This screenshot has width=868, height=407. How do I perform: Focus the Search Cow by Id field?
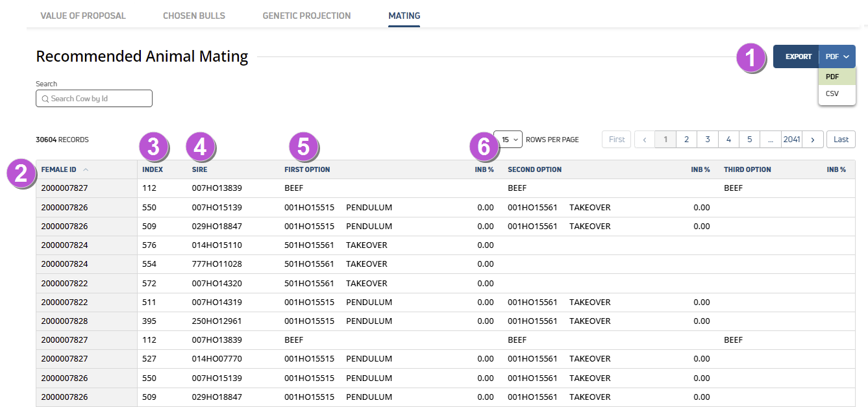pyautogui.click(x=94, y=99)
